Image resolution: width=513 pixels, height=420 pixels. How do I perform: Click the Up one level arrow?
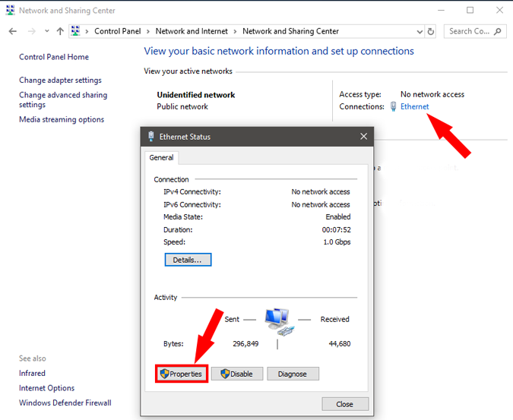pos(60,31)
